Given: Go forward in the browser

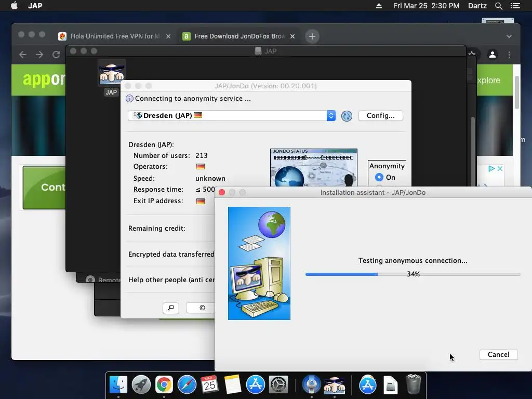Looking at the screenshot, I should (39, 55).
